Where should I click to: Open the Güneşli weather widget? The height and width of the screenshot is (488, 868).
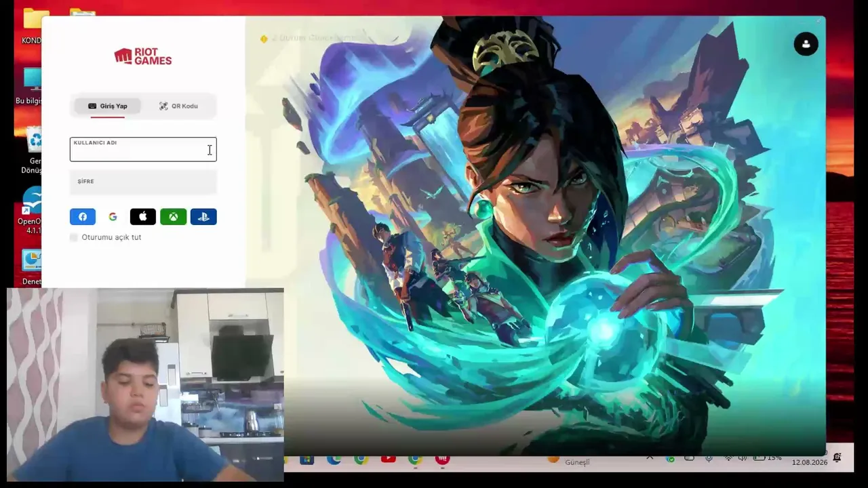(570, 460)
